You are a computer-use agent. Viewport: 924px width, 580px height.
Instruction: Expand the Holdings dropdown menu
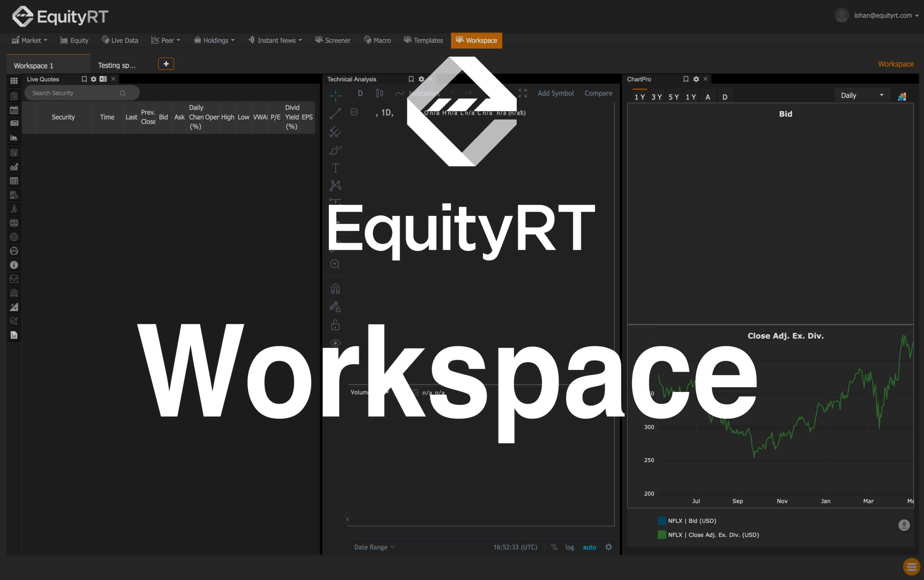click(214, 40)
